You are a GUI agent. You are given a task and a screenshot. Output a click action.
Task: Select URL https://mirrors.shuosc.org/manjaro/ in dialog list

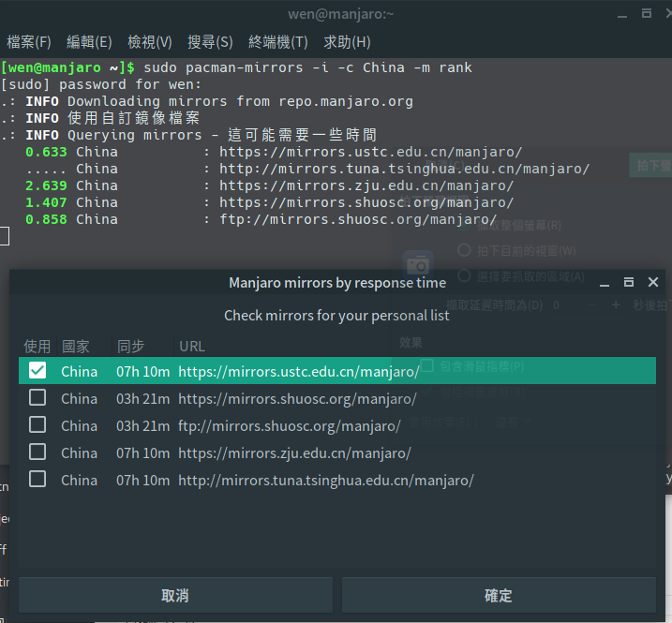[297, 399]
